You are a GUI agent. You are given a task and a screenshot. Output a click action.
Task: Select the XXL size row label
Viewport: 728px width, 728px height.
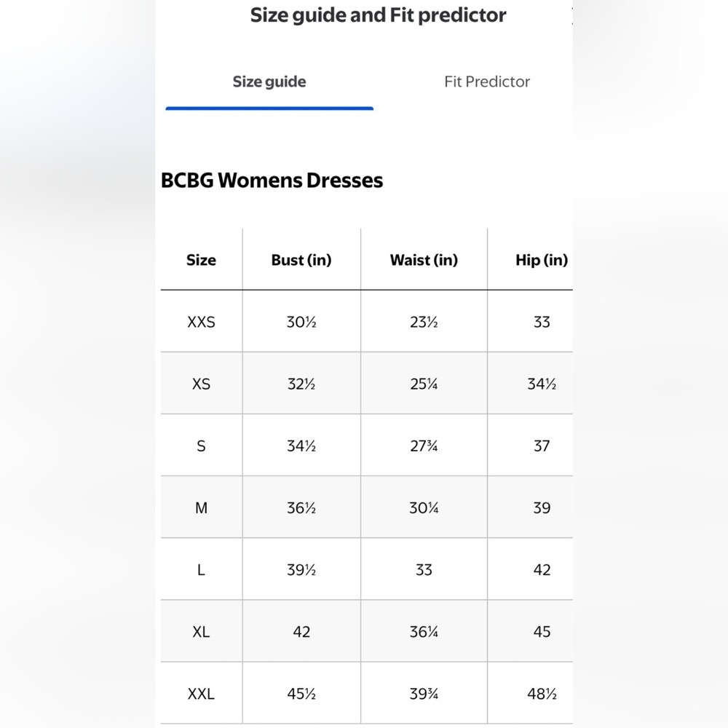tap(201, 694)
